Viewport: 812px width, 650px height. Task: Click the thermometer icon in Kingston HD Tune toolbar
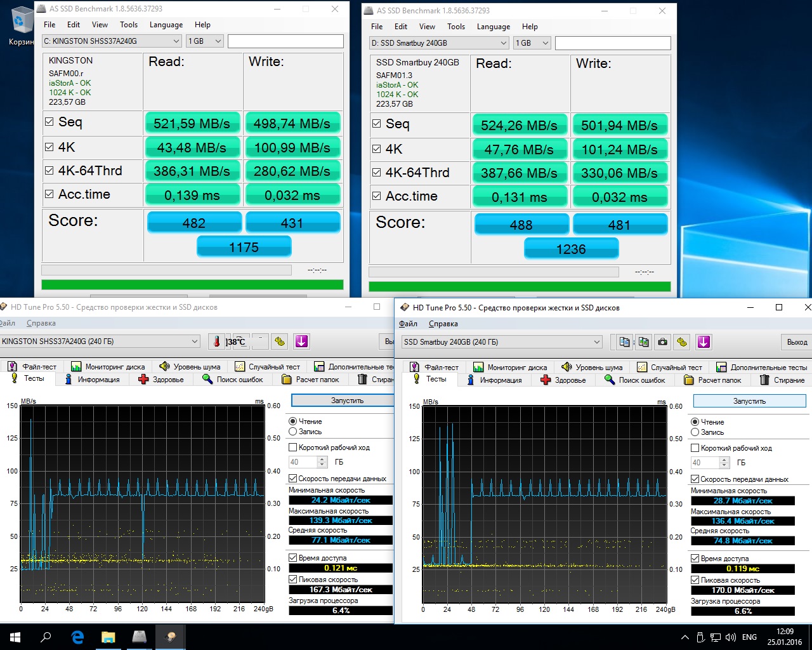216,342
